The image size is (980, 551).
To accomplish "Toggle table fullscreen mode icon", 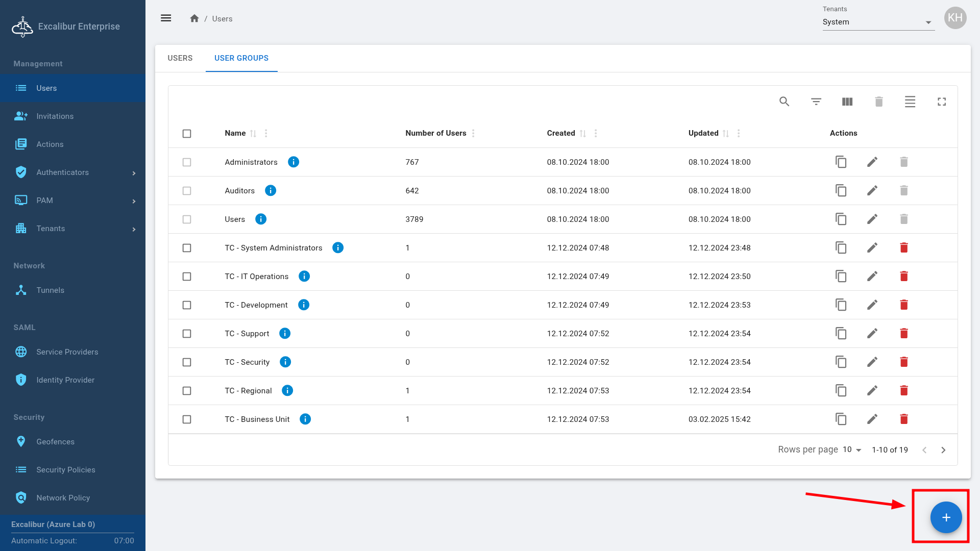I will point(942,102).
